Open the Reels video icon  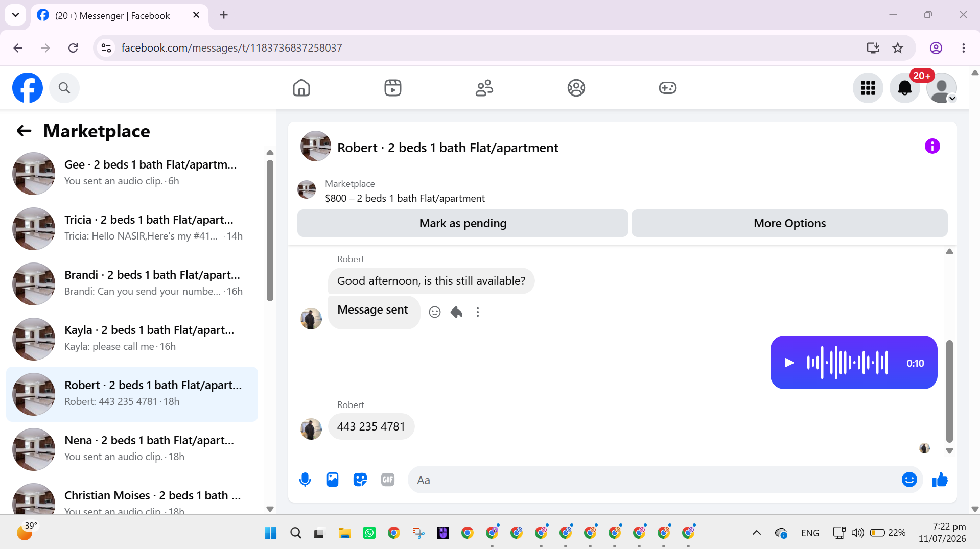click(393, 88)
